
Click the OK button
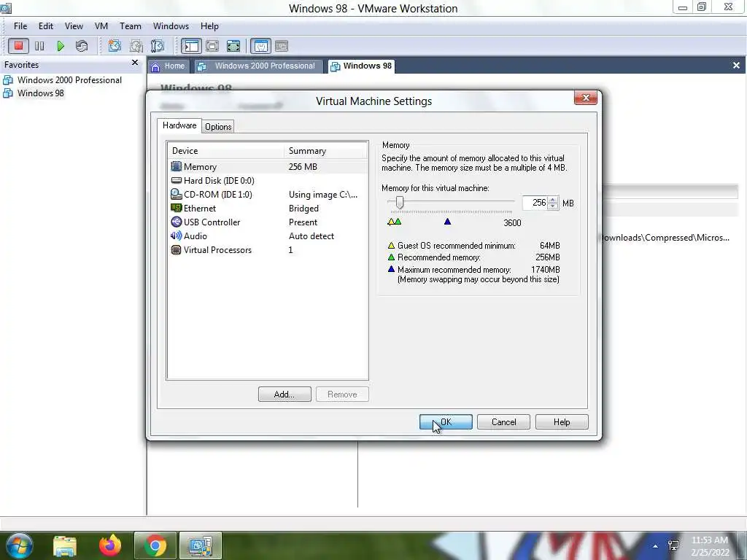(x=446, y=422)
